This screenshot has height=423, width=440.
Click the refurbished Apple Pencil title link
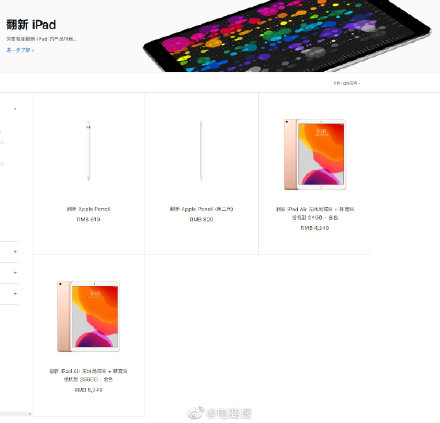coord(88,209)
